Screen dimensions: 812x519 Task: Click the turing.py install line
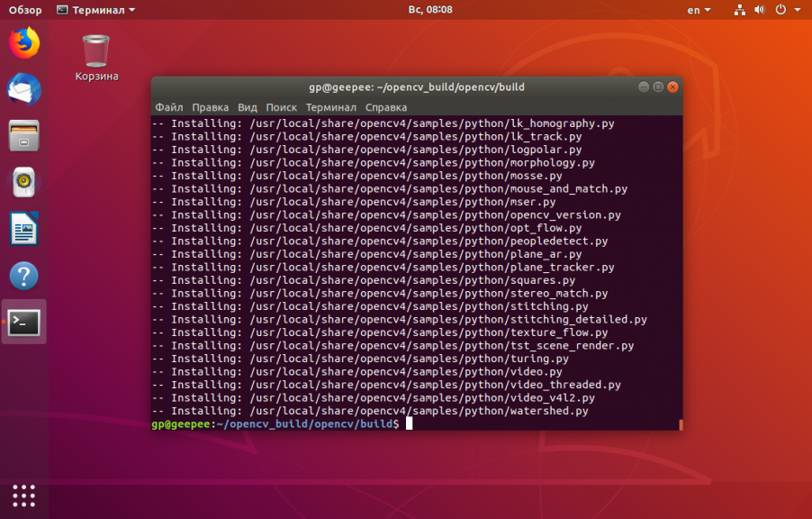click(360, 359)
